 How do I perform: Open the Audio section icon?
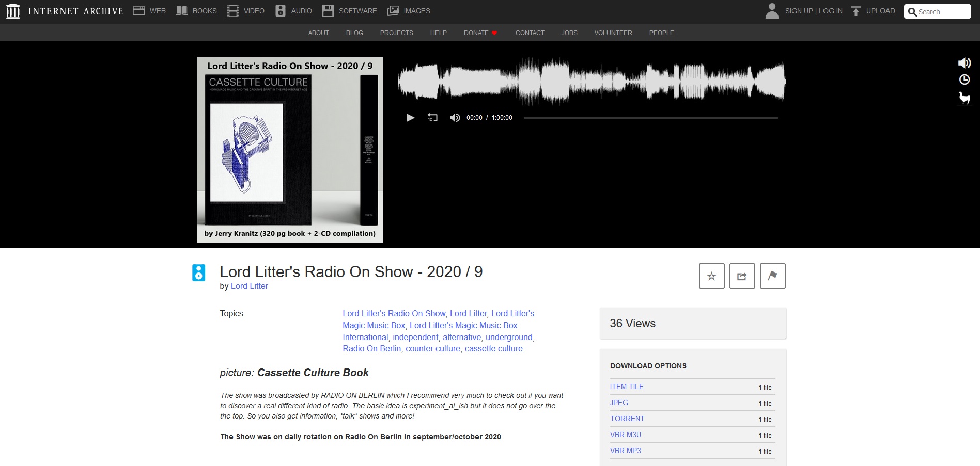click(x=281, y=11)
